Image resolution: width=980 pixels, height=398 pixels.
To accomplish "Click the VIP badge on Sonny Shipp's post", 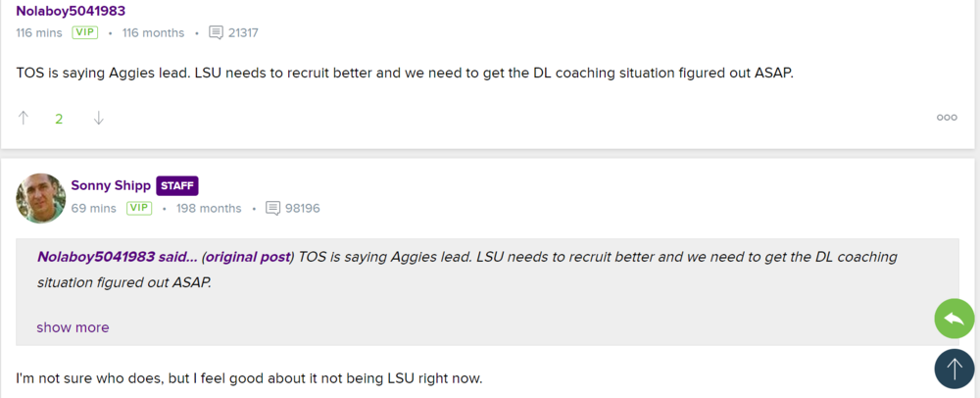I will pos(139,208).
